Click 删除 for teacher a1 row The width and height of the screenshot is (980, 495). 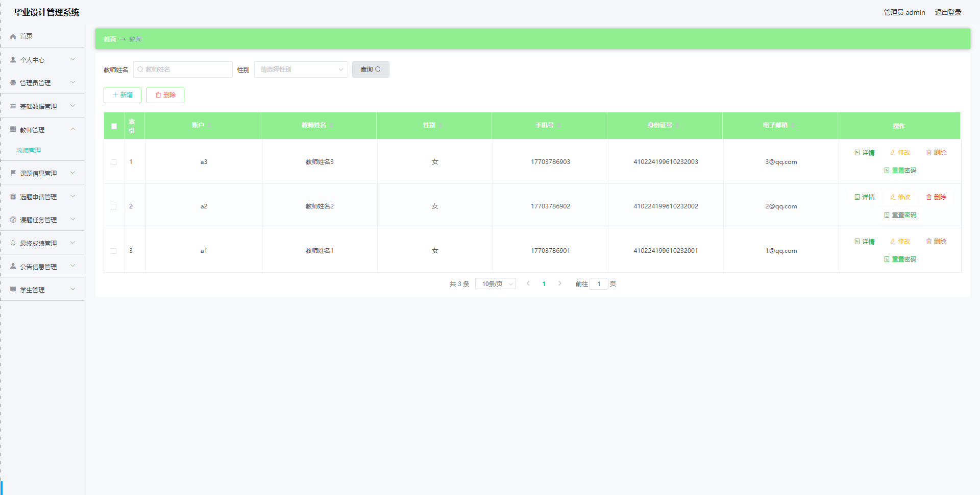point(936,242)
